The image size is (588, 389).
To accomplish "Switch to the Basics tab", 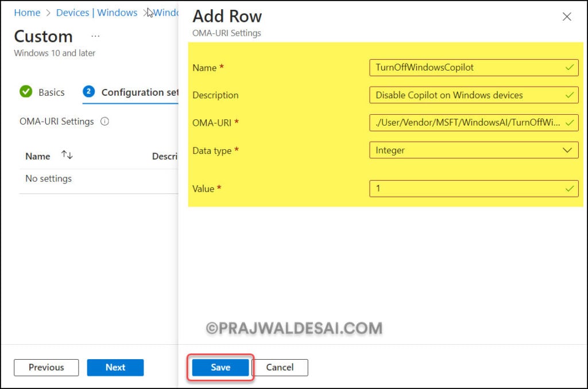I will point(42,92).
